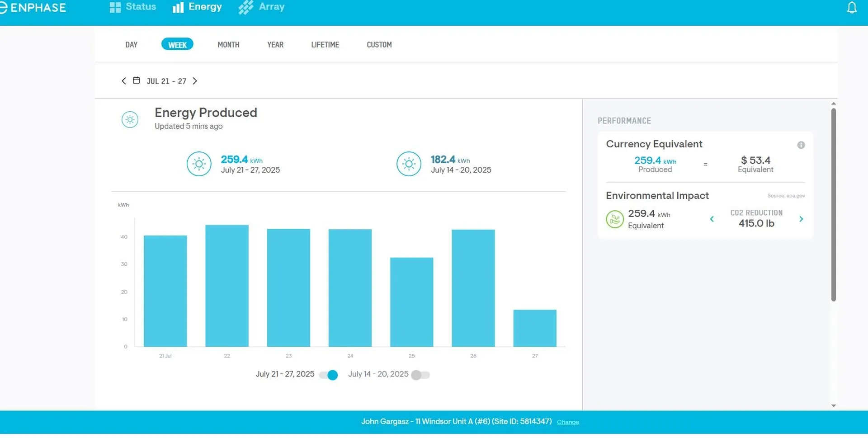Image resolution: width=868 pixels, height=438 pixels.
Task: Switch to the Array tab
Action: (x=262, y=7)
